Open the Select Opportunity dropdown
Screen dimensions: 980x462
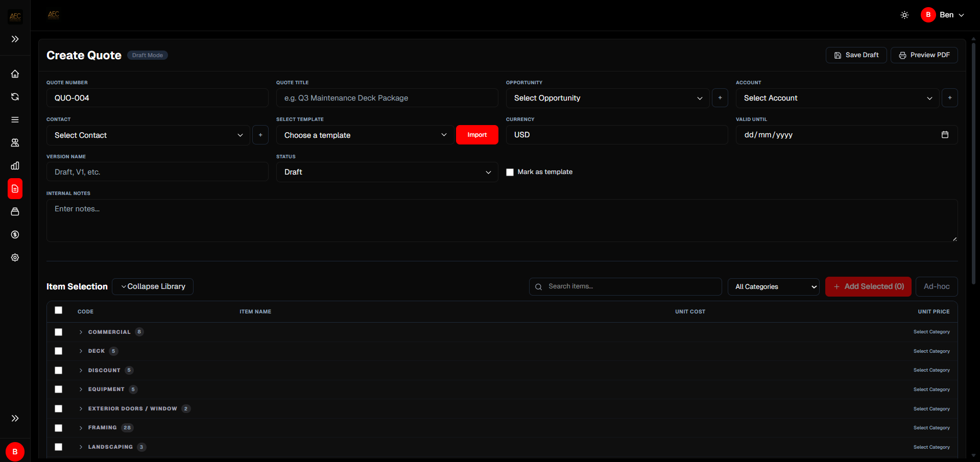click(x=608, y=98)
